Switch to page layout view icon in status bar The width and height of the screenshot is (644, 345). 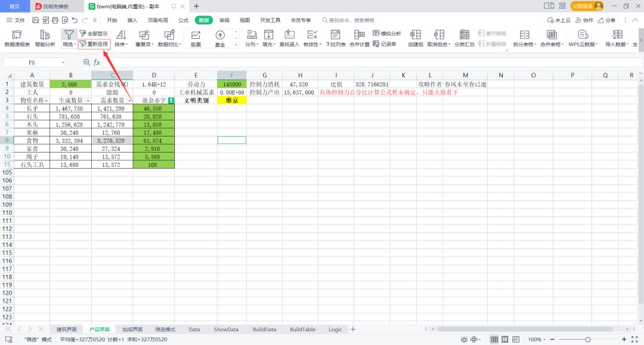click(x=505, y=339)
